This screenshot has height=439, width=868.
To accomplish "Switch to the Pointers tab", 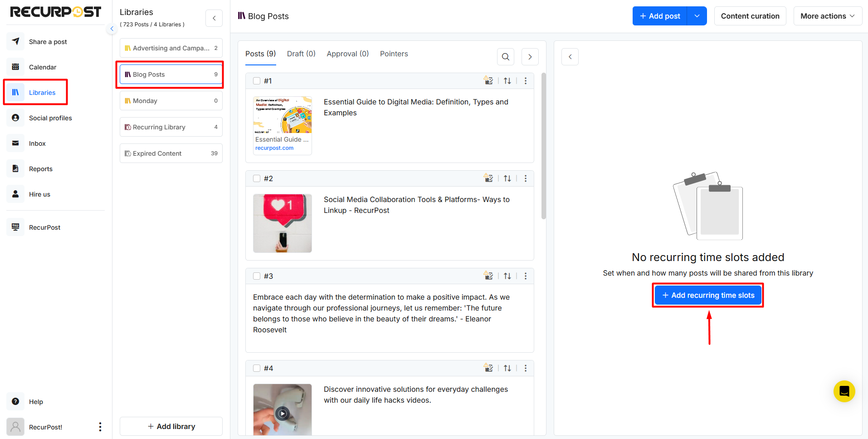I will (x=394, y=54).
